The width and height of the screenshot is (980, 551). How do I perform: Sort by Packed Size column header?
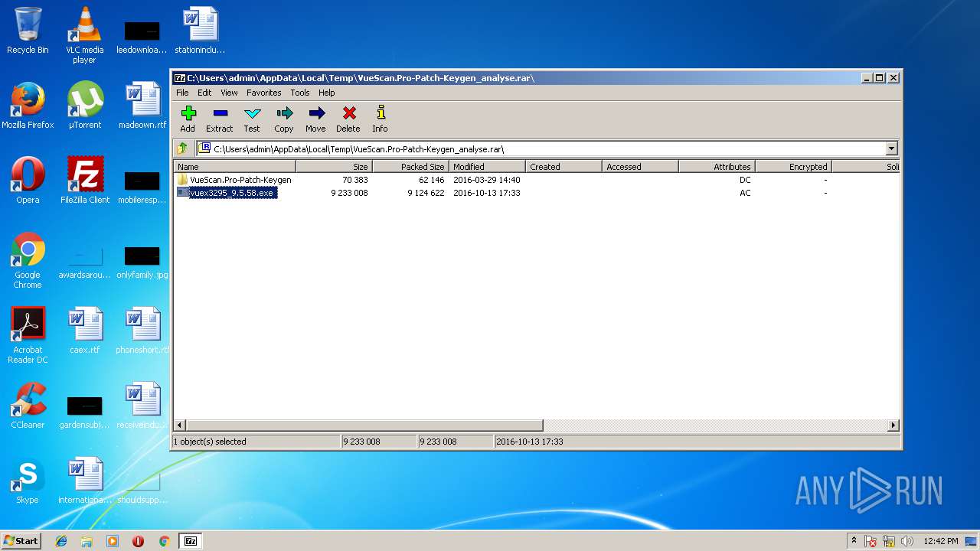click(x=410, y=166)
